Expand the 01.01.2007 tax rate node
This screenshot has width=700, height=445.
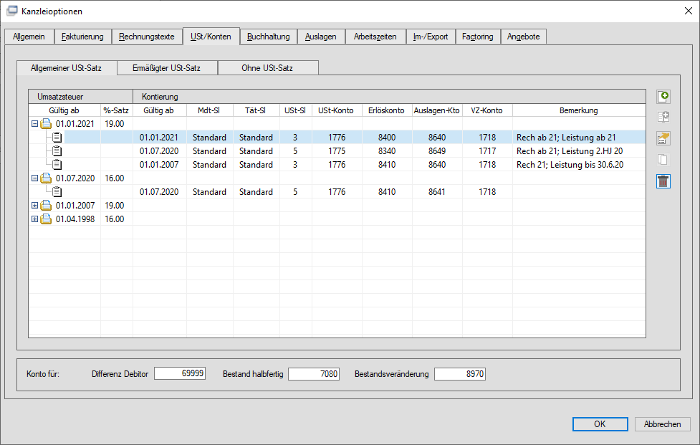(34, 205)
